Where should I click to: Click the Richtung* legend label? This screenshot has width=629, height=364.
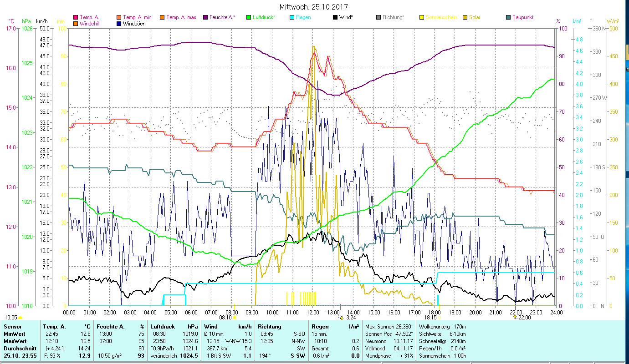394,17
